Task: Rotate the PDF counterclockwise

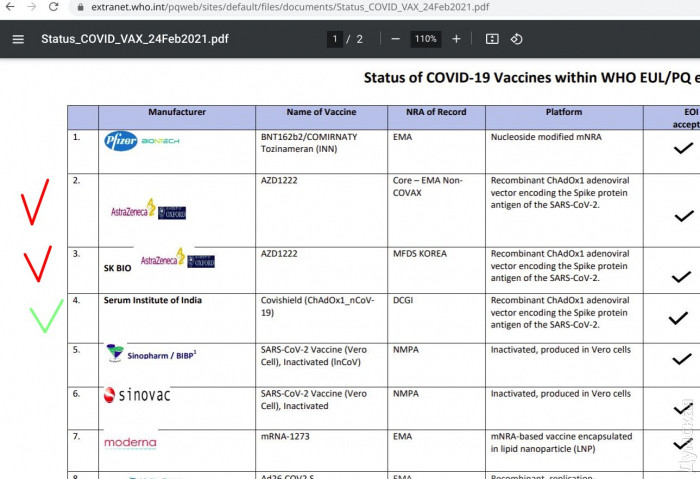Action: click(517, 39)
